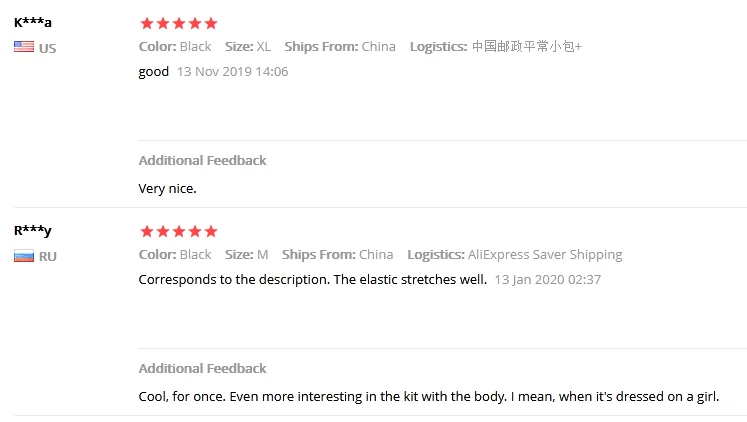Click the "Cool, for once" feedback text

point(429,397)
